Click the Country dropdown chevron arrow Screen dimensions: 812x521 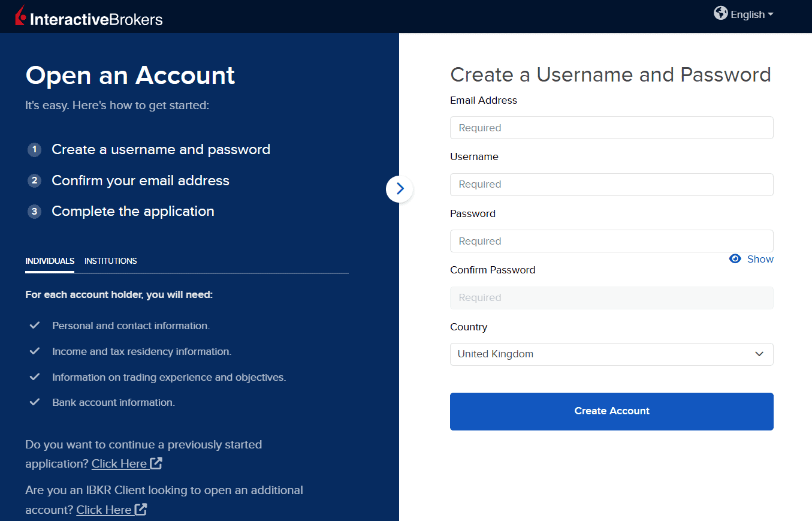click(x=759, y=354)
